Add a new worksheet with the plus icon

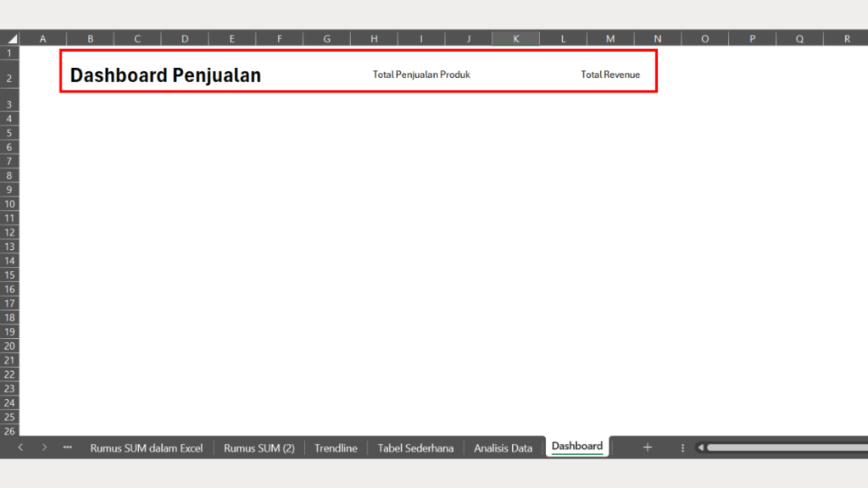coord(647,447)
